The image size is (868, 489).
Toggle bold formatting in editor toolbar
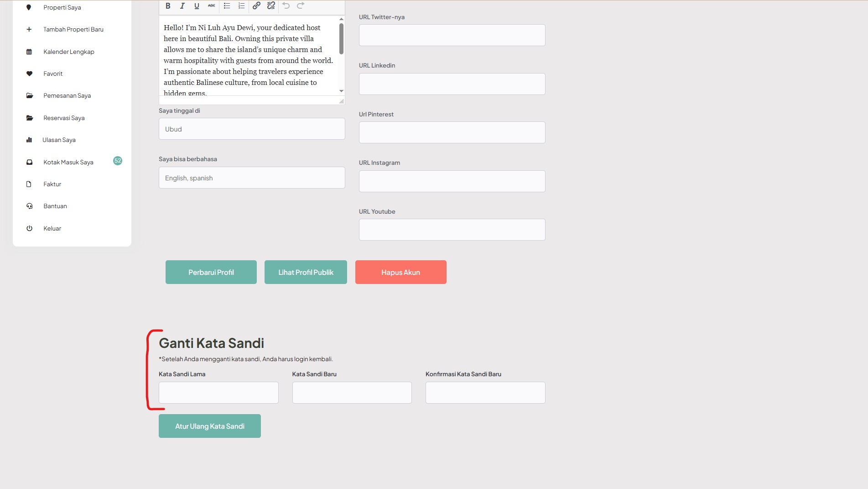(x=168, y=6)
